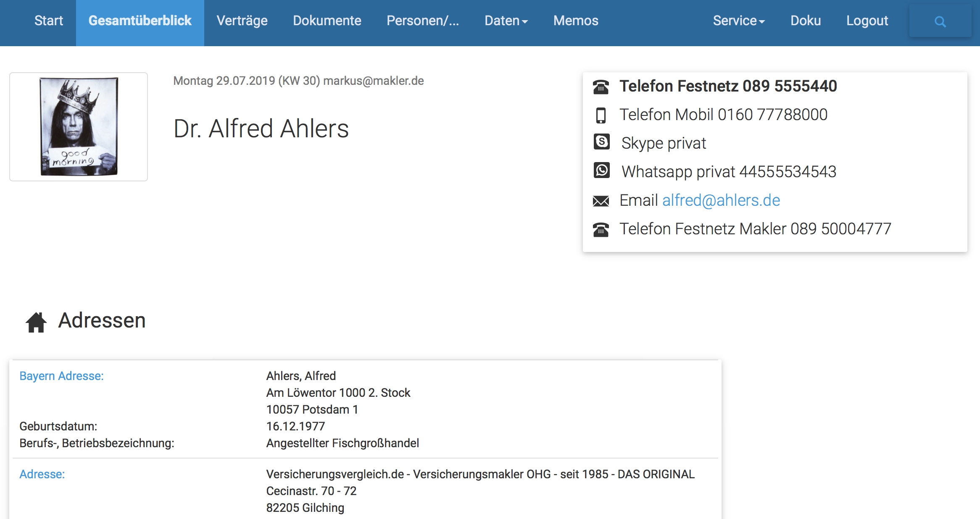Viewport: 980px width, 519px height.
Task: Click the WhatsApp icon
Action: coord(601,170)
